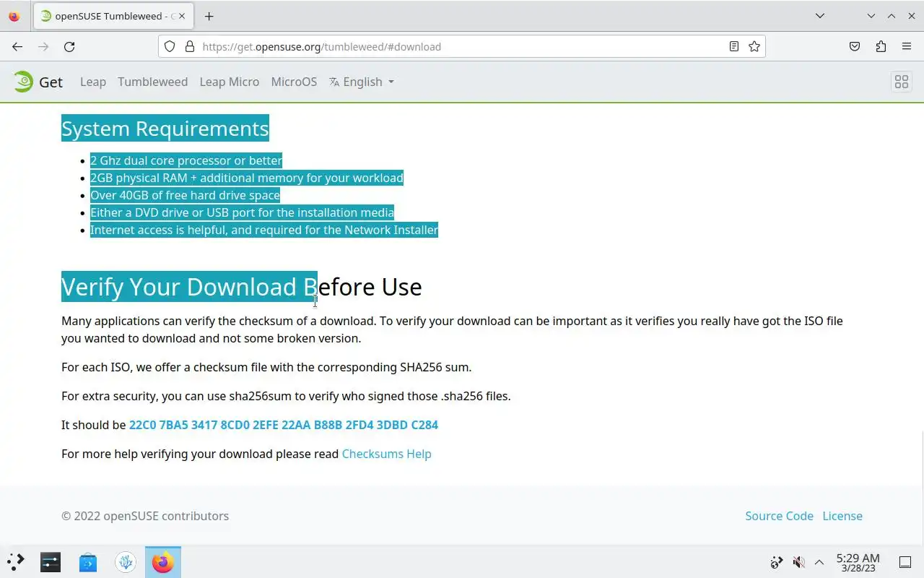Focus the URL address bar

pos(462,46)
